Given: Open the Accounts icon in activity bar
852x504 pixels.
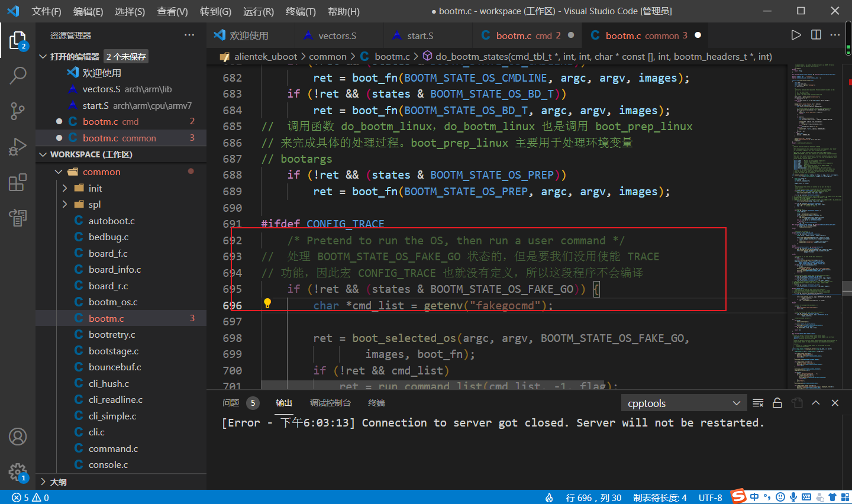Looking at the screenshot, I should [18, 437].
